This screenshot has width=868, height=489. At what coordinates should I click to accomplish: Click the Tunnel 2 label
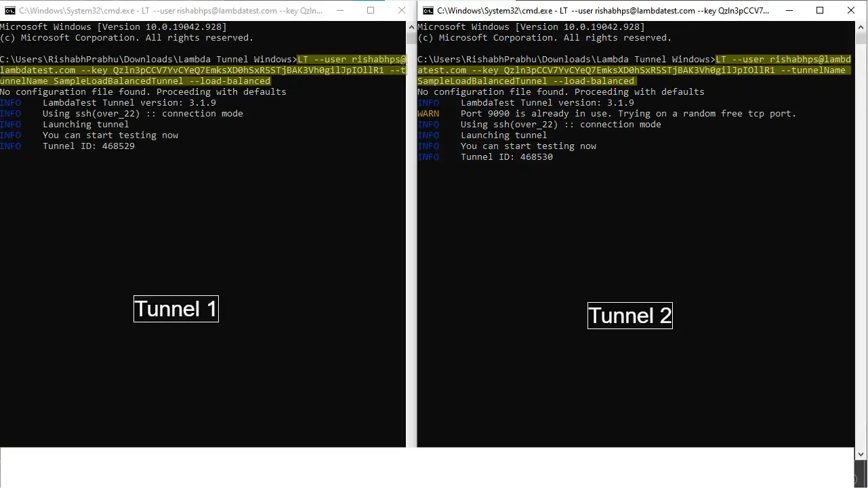coord(629,316)
